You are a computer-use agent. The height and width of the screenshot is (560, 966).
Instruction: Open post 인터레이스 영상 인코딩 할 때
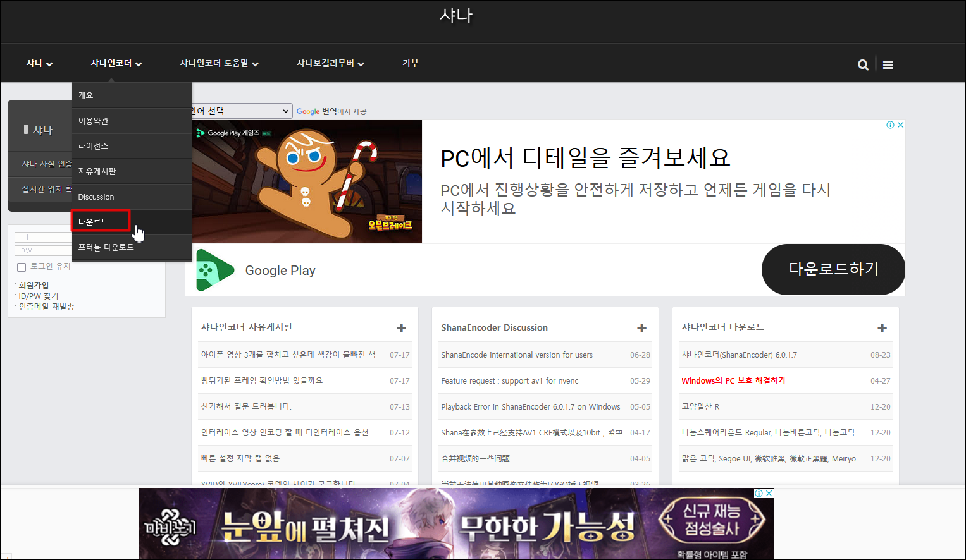287,432
